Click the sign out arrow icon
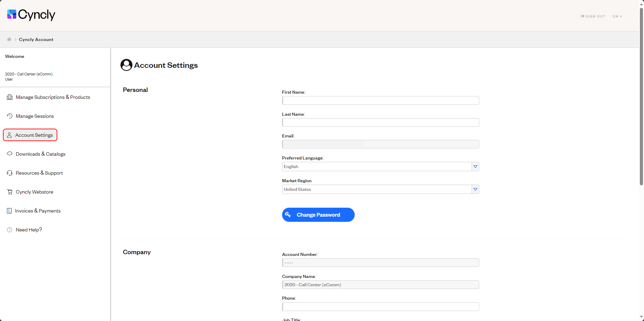Screen dimensions: 644x321 [x=582, y=16]
